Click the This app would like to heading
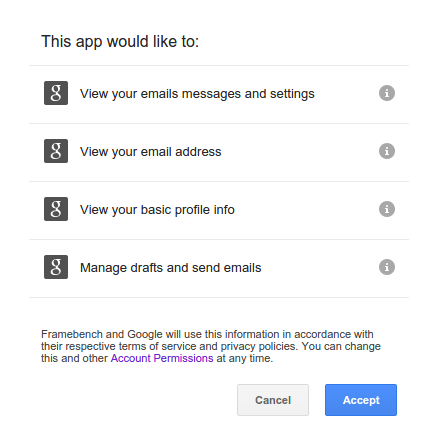Image resolution: width=430 pixels, height=430 pixels. 120,42
